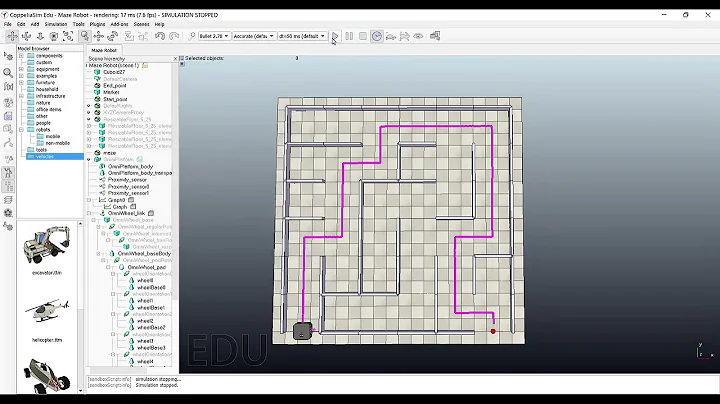The image size is (720, 404).
Task: Click the red end point marker in maze
Action: click(493, 331)
